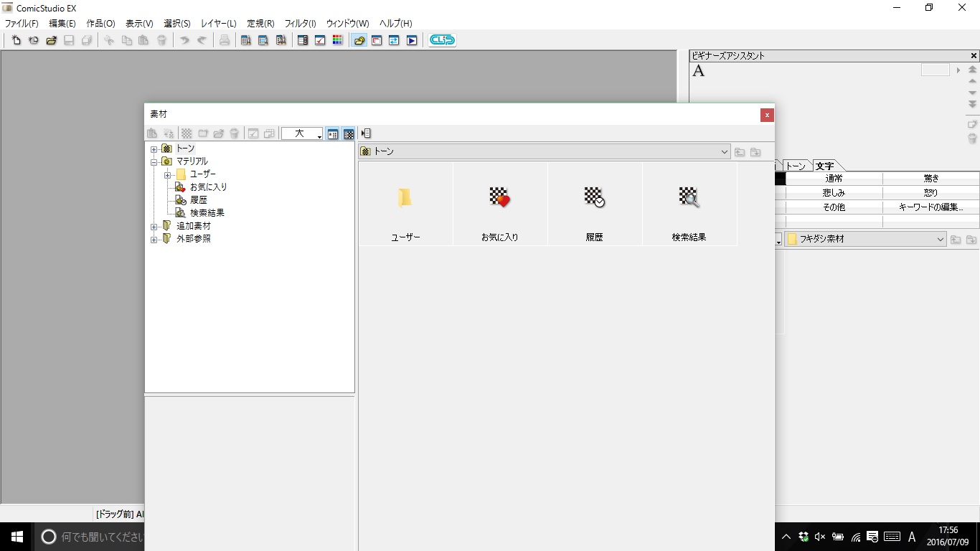The image size is (980, 551).
Task: Click the 悲しみ keyword button
Action: (834, 193)
